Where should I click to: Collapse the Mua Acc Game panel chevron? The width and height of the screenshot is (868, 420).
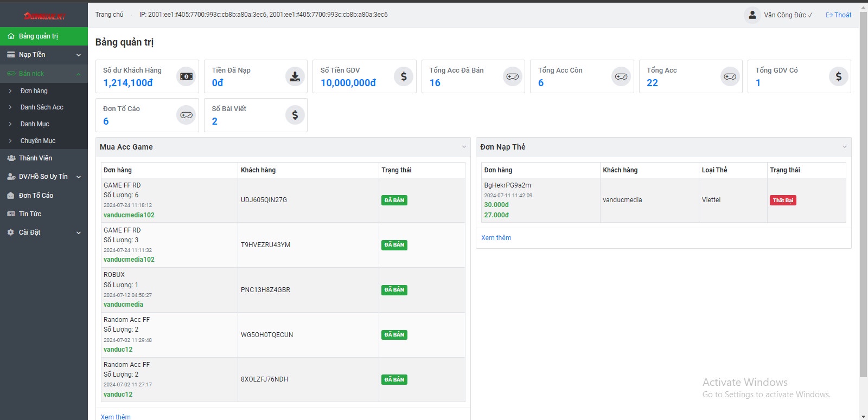tap(464, 147)
